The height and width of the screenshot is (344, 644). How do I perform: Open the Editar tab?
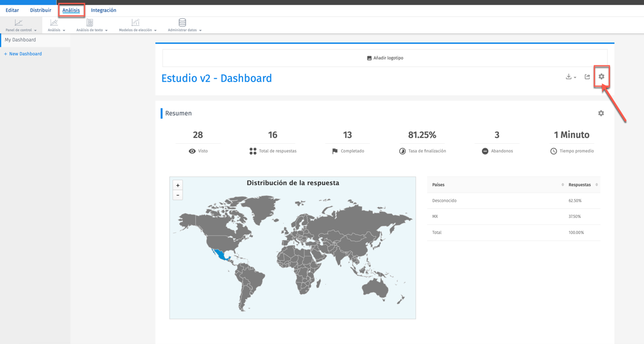click(12, 10)
